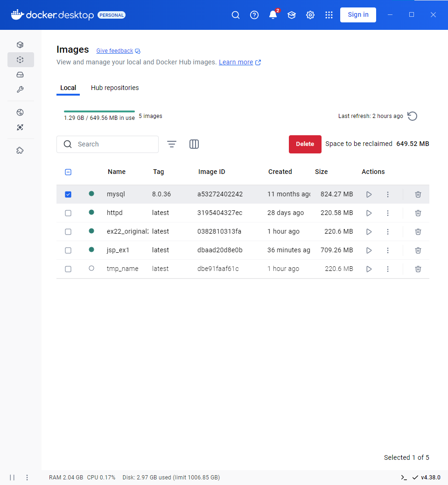Sort images by Name column
The height and width of the screenshot is (485, 448).
117,172
